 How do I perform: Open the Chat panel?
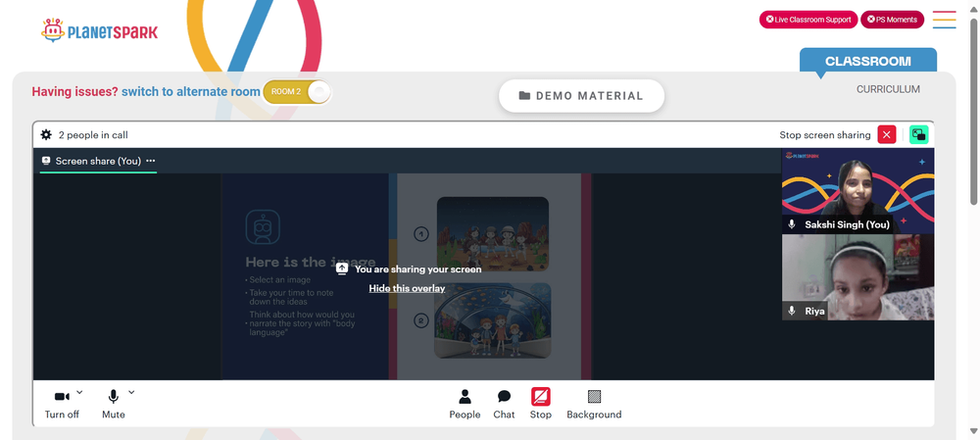505,405
